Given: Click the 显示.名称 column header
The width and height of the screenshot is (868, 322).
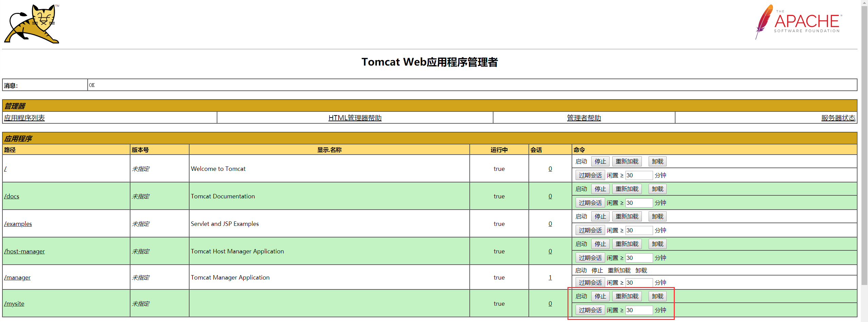Looking at the screenshot, I should tap(329, 150).
